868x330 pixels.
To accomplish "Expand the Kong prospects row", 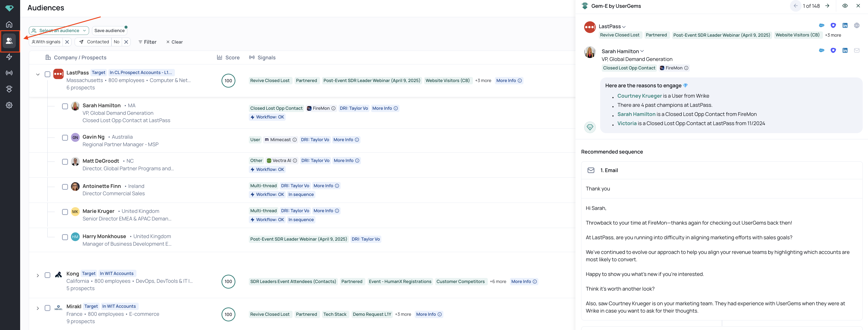I will [38, 275].
